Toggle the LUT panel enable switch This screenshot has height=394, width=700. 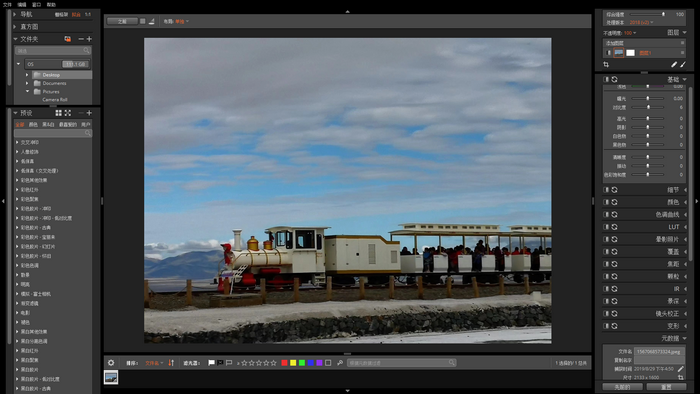pyautogui.click(x=606, y=227)
